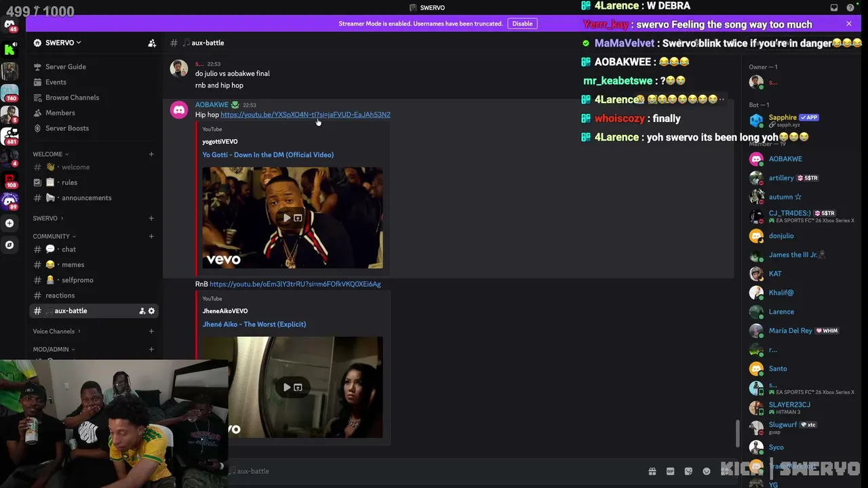Open the inbox icon in title bar

tap(834, 7)
